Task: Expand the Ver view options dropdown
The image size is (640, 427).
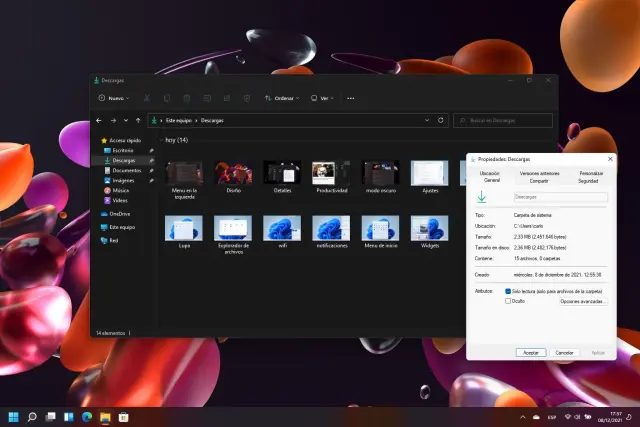Action: click(x=321, y=98)
